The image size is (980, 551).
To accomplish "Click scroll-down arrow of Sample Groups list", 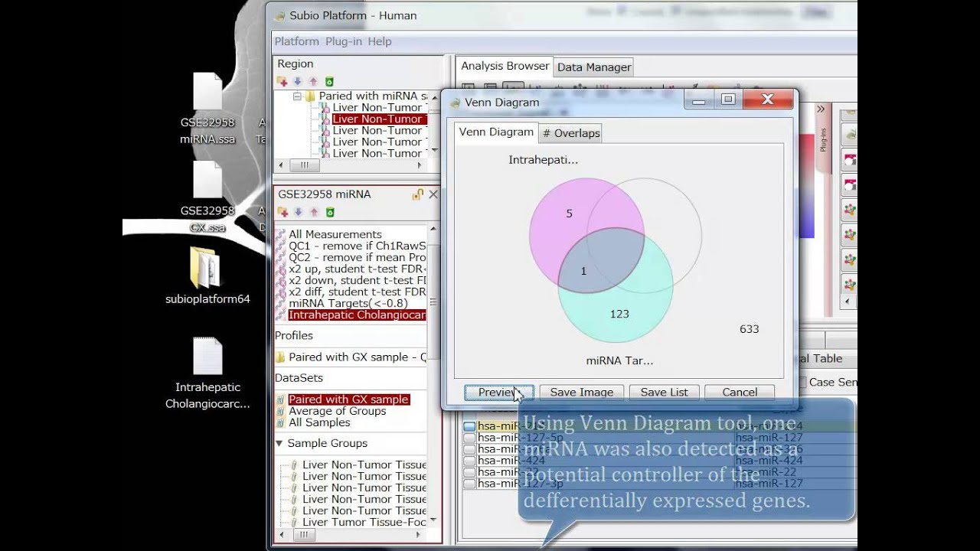I will [435, 520].
